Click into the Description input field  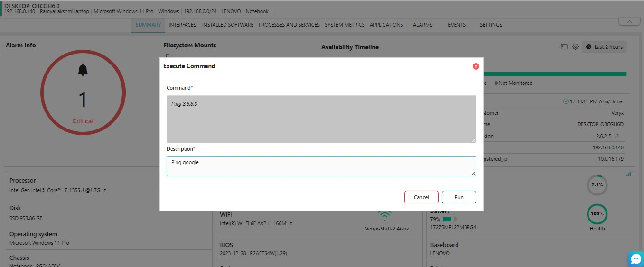pyautogui.click(x=321, y=166)
